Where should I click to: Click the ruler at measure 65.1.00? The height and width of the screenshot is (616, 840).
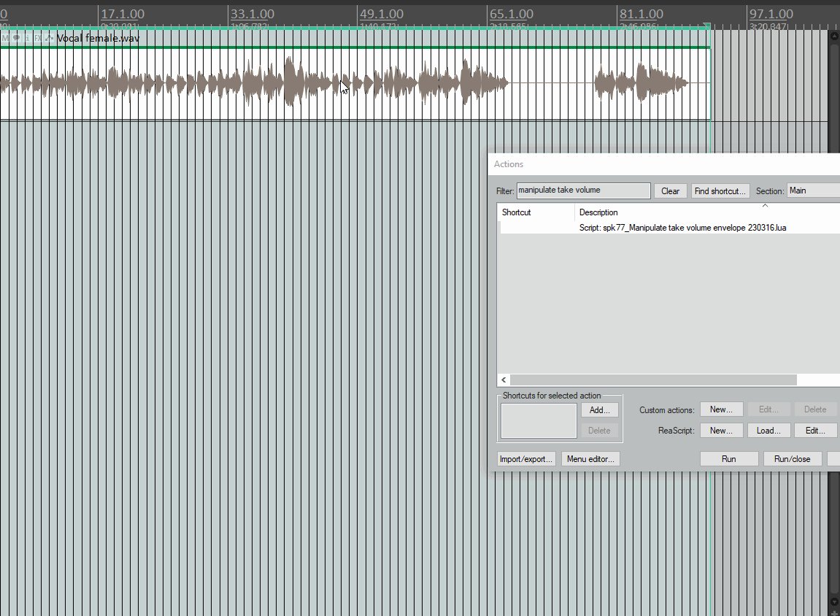tap(512, 14)
